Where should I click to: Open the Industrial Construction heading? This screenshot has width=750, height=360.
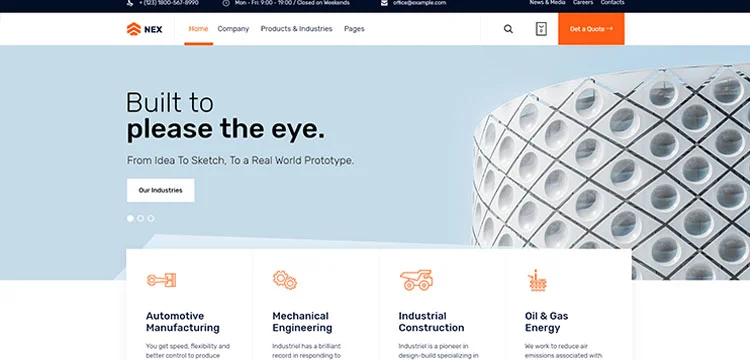[x=431, y=322]
